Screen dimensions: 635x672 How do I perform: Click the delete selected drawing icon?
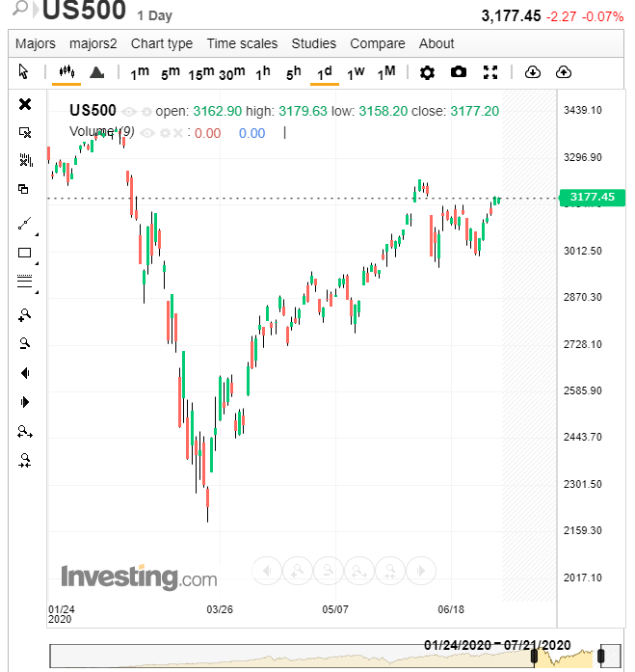25,132
